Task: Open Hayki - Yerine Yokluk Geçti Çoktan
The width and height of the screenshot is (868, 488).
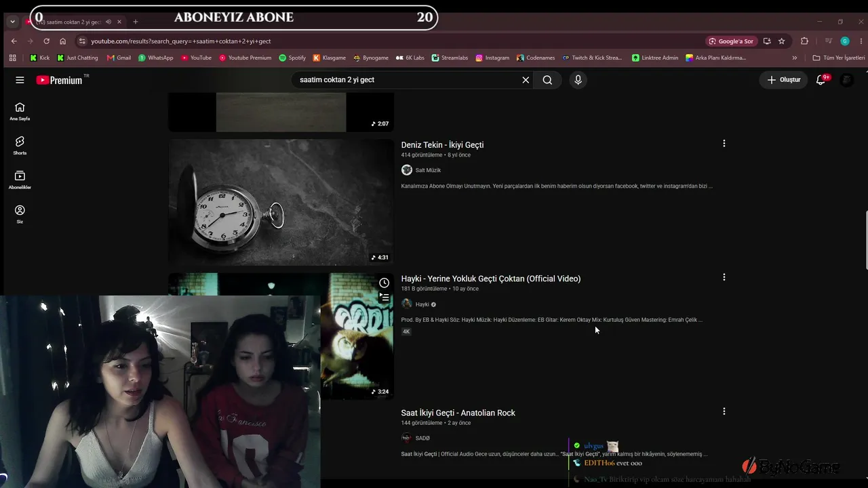Action: point(491,279)
